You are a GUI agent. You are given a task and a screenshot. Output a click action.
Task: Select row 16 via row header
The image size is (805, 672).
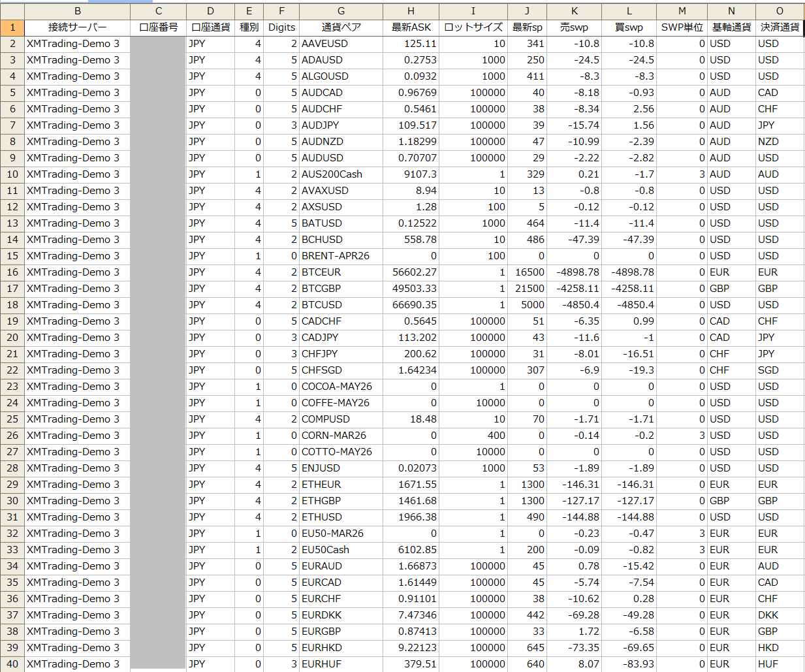click(12, 272)
